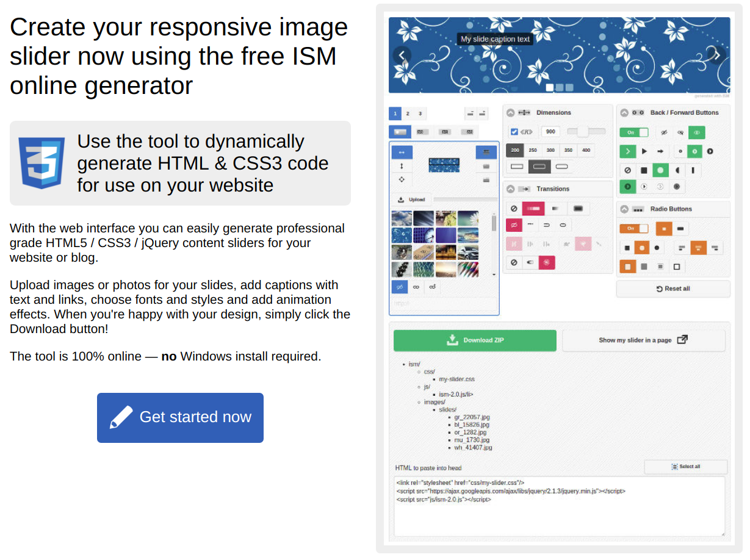This screenshot has height=560, width=750.
Task: Click the "or_1282.jpg" file entry
Action: click(x=472, y=433)
